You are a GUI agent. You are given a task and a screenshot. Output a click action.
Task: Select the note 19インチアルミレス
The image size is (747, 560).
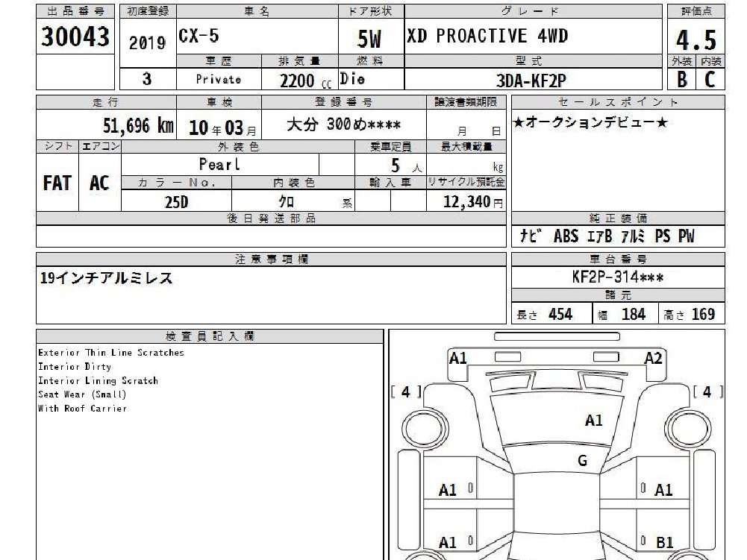(x=106, y=278)
